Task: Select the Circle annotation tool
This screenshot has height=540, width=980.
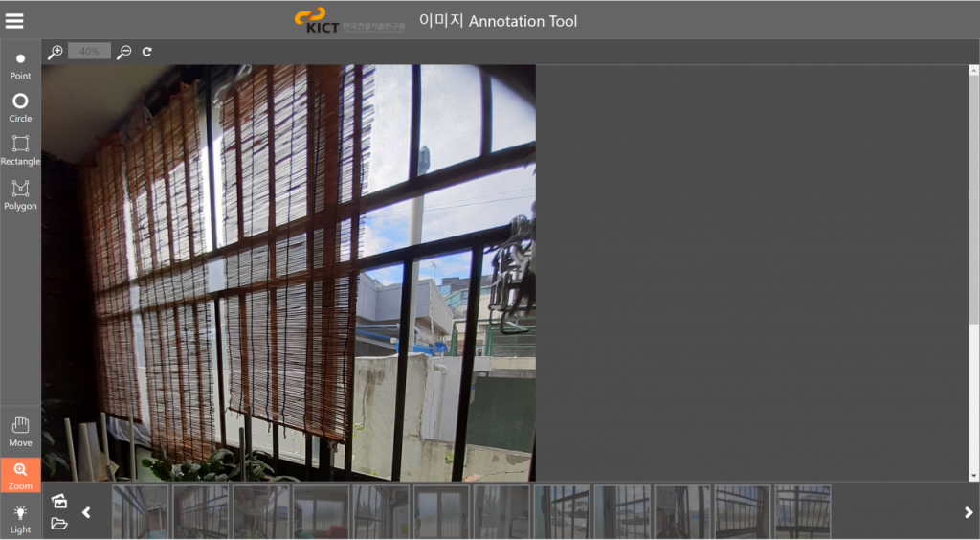Action: (x=20, y=106)
